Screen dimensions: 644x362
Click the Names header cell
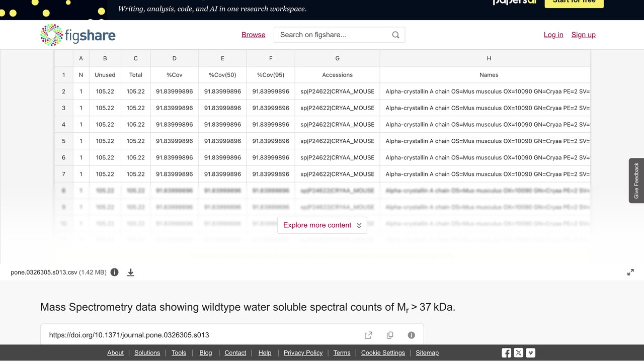(x=485, y=75)
